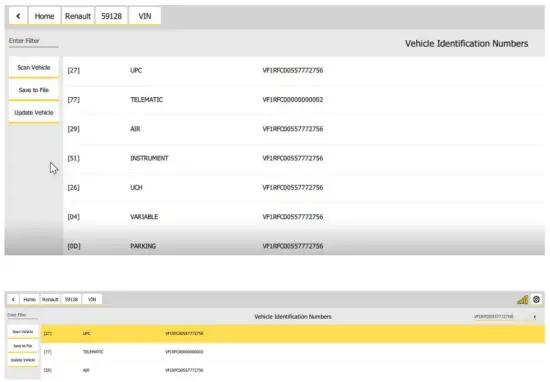
Task: Click the highlighted yellow UPC row in small view
Action: [x=293, y=334]
